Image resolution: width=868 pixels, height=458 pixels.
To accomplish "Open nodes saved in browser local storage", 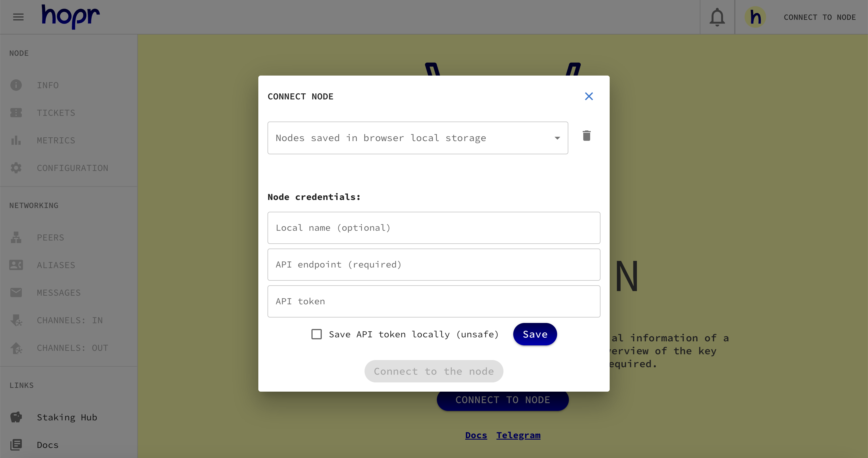I will [418, 138].
